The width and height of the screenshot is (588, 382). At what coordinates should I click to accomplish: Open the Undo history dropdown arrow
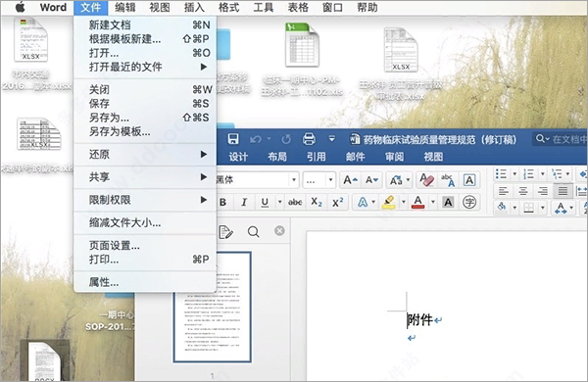(269, 139)
